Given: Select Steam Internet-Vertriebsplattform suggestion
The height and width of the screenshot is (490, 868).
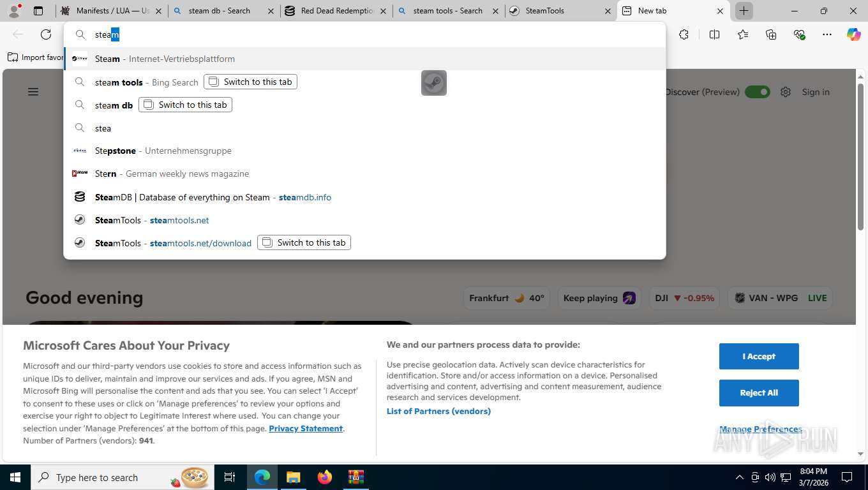Looking at the screenshot, I should point(364,59).
